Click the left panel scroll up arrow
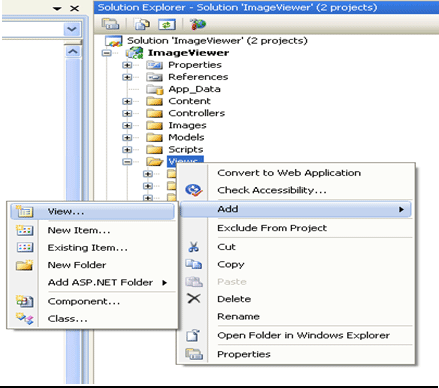 click(x=73, y=51)
